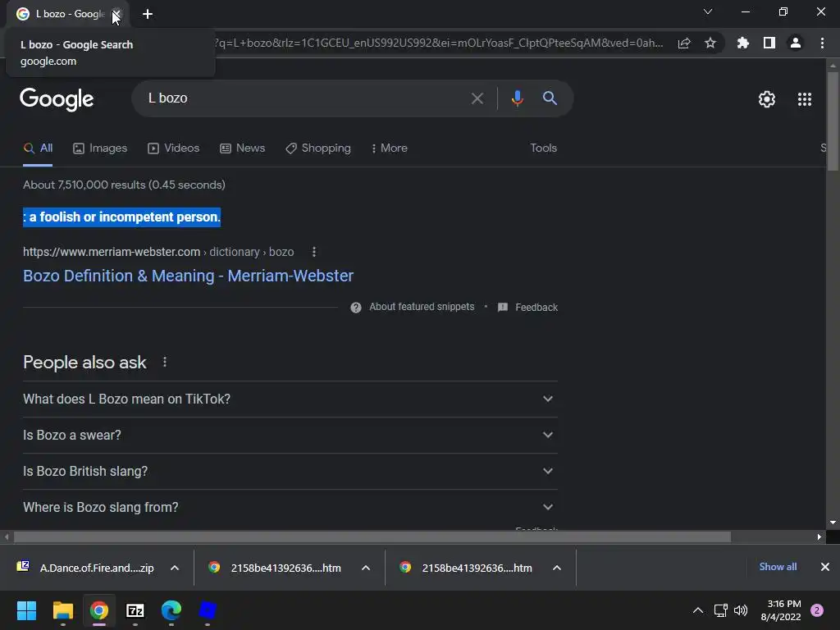The height and width of the screenshot is (630, 840).
Task: Open the Chrome profile avatar
Action: pyautogui.click(x=796, y=43)
